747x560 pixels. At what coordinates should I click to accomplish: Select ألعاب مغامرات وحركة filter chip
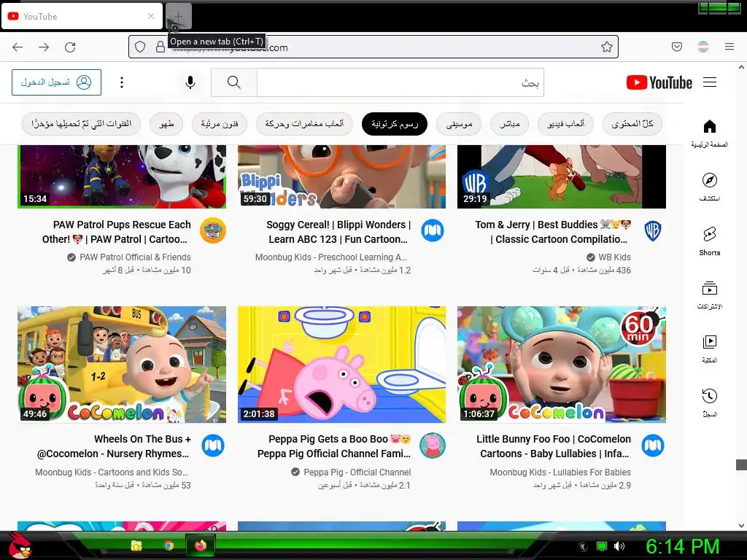pyautogui.click(x=304, y=124)
